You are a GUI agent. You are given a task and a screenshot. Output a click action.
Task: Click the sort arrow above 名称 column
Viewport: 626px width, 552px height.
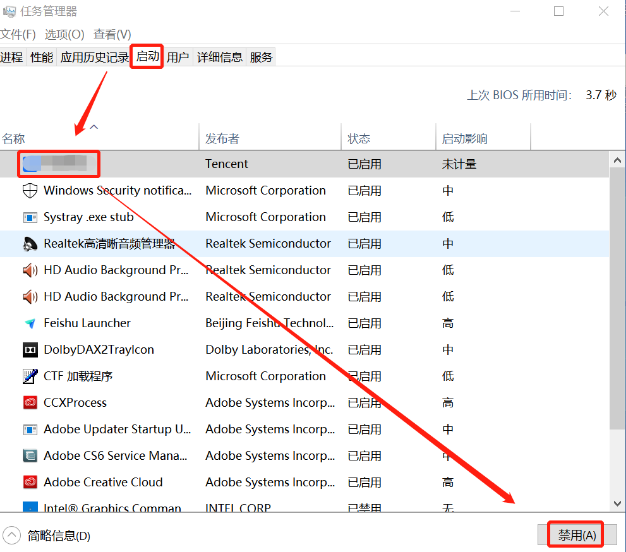[x=94, y=127]
